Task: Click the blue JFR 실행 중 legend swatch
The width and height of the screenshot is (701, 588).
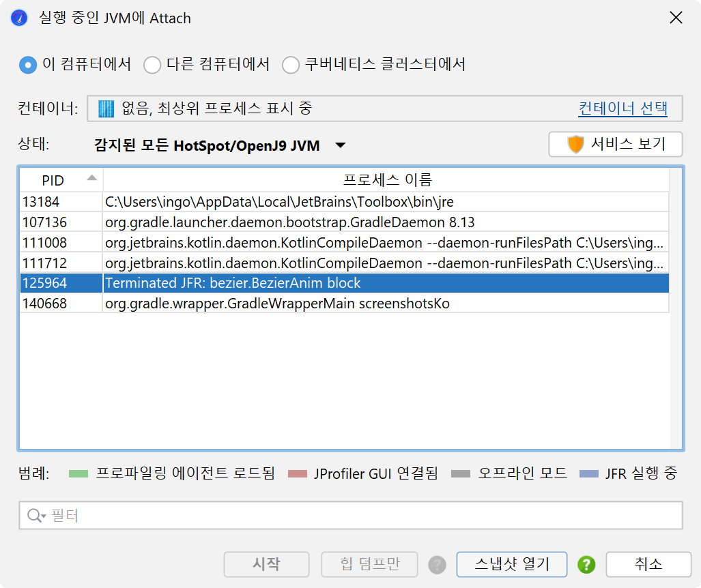Action: [589, 473]
